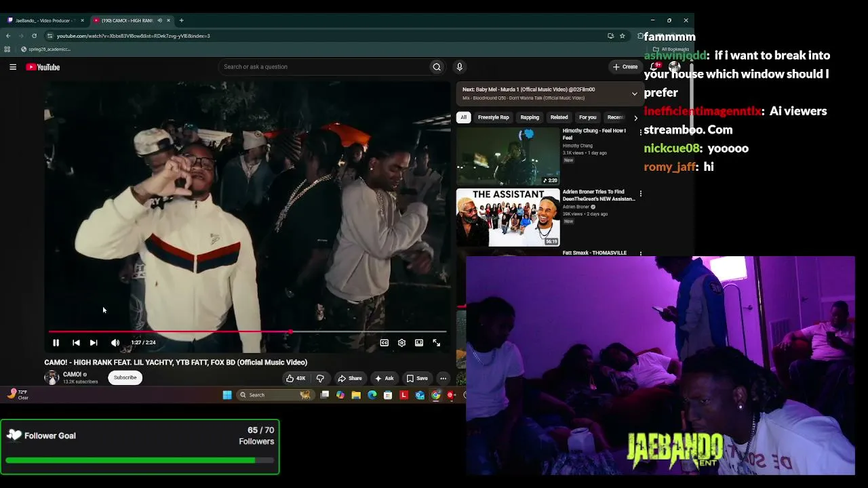Screen dimensions: 868x488
Task: Close the CAMO! HIGH RANK tab
Action: (168, 20)
